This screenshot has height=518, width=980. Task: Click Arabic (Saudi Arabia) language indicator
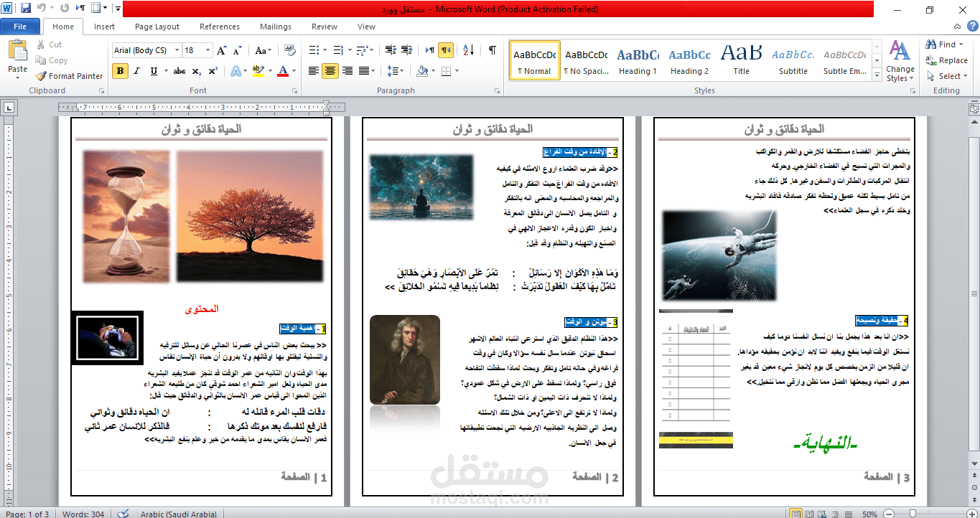tap(179, 514)
